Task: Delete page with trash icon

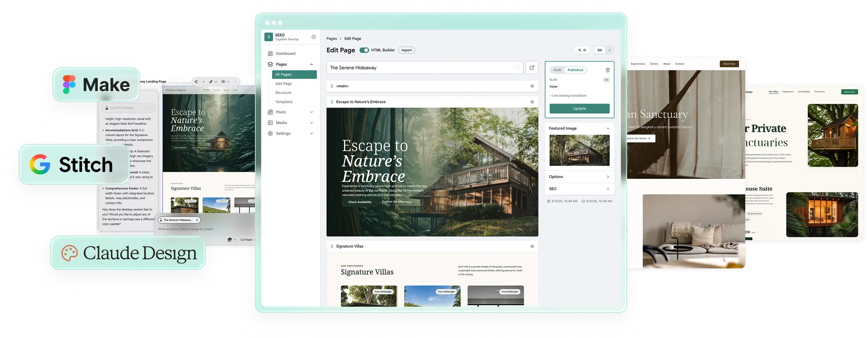Action: (608, 70)
